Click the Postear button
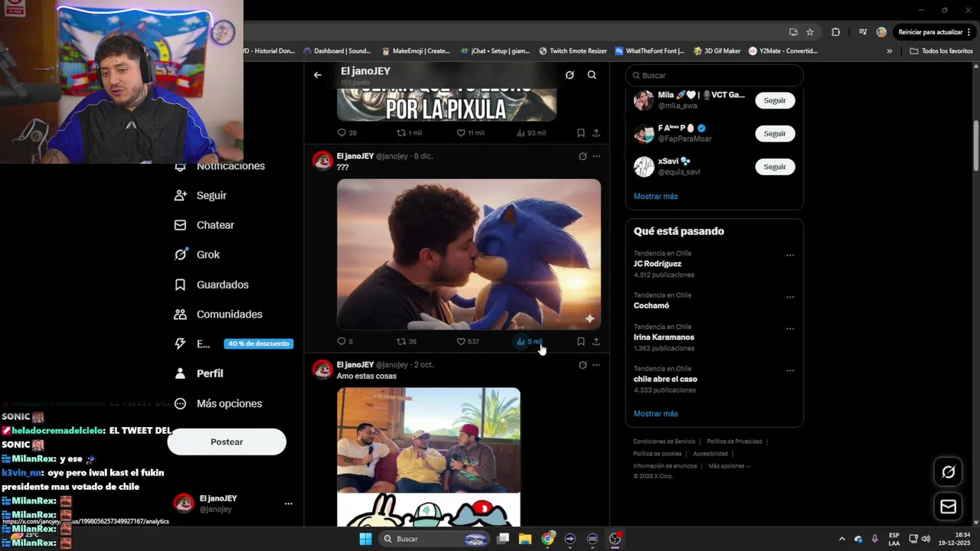Screen dimensions: 980x551 tap(227, 442)
